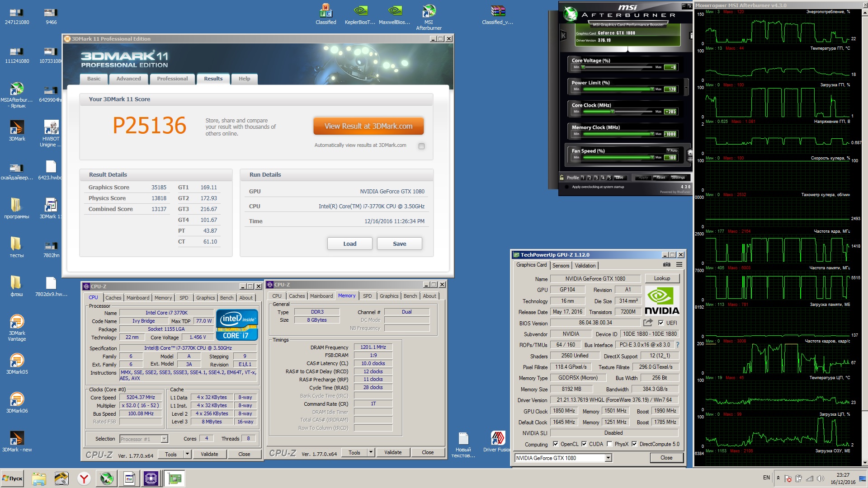Open the Driver Fusion desktop icon
The width and height of the screenshot is (868, 488).
(497, 441)
